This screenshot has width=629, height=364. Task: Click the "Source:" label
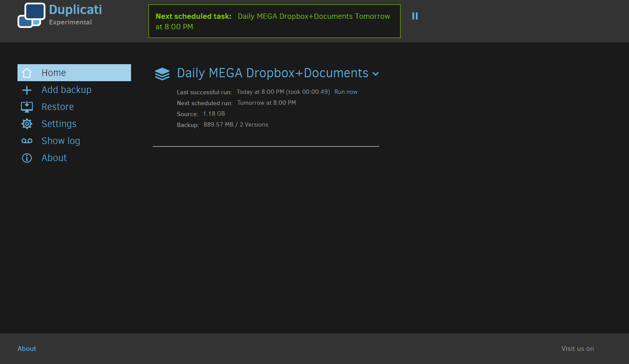click(x=187, y=114)
